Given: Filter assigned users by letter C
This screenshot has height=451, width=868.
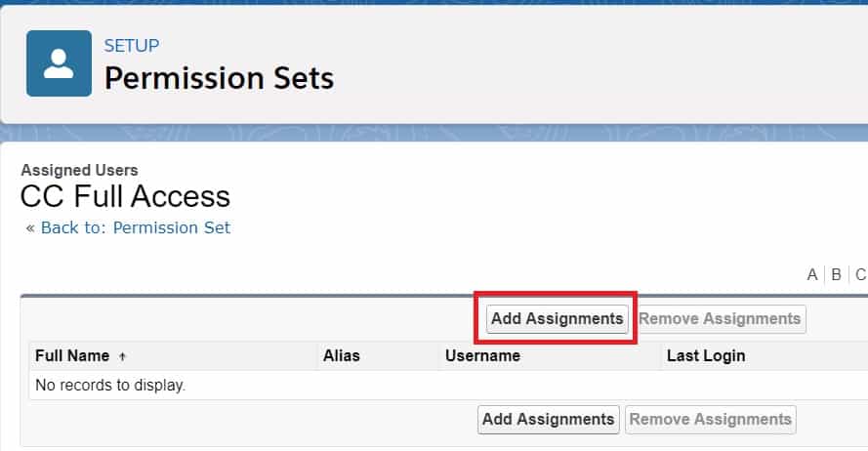Looking at the screenshot, I should click(860, 274).
